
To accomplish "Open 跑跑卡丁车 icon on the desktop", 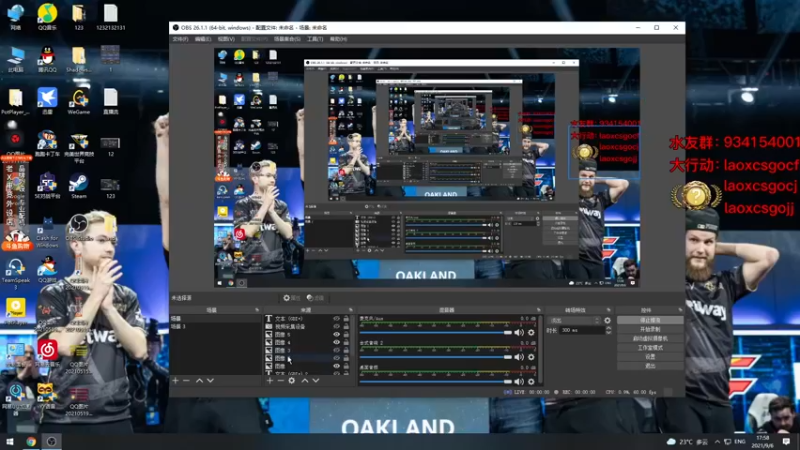I will click(47, 144).
